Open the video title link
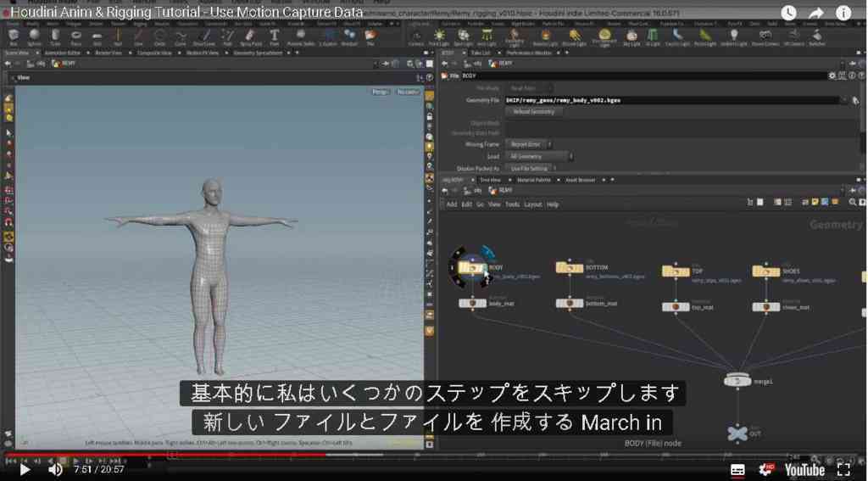The width and height of the screenshot is (868, 481). [187, 12]
